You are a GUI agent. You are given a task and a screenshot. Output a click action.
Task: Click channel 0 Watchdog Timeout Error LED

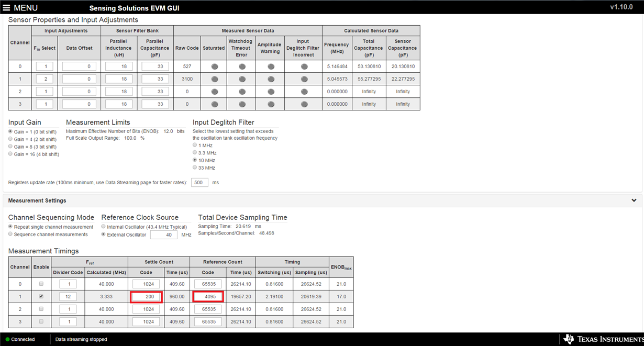[x=242, y=66]
